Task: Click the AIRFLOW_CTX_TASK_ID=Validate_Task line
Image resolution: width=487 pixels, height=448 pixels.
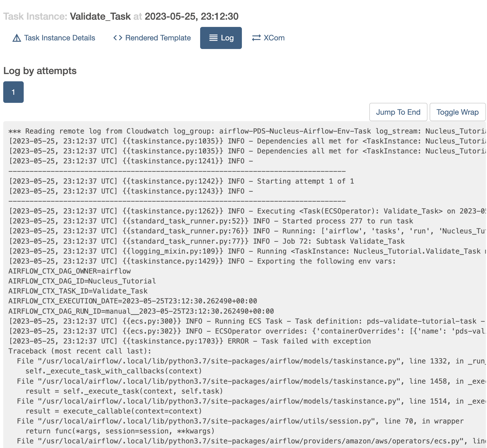Action: tap(78, 291)
